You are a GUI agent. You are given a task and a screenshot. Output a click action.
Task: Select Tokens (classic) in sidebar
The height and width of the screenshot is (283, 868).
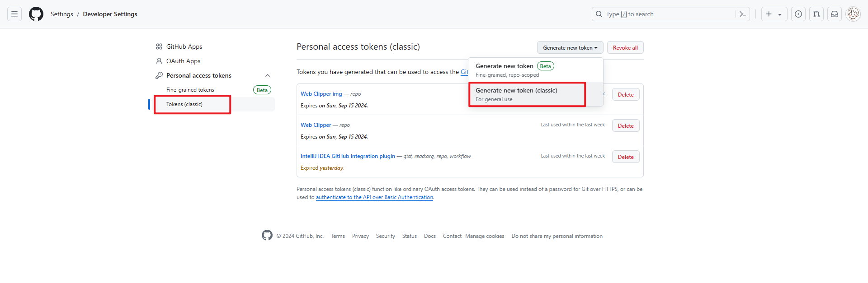tap(184, 104)
